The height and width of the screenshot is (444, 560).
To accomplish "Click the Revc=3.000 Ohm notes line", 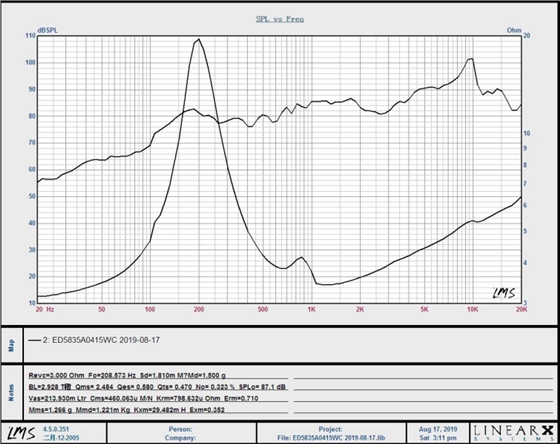I will [x=127, y=375].
